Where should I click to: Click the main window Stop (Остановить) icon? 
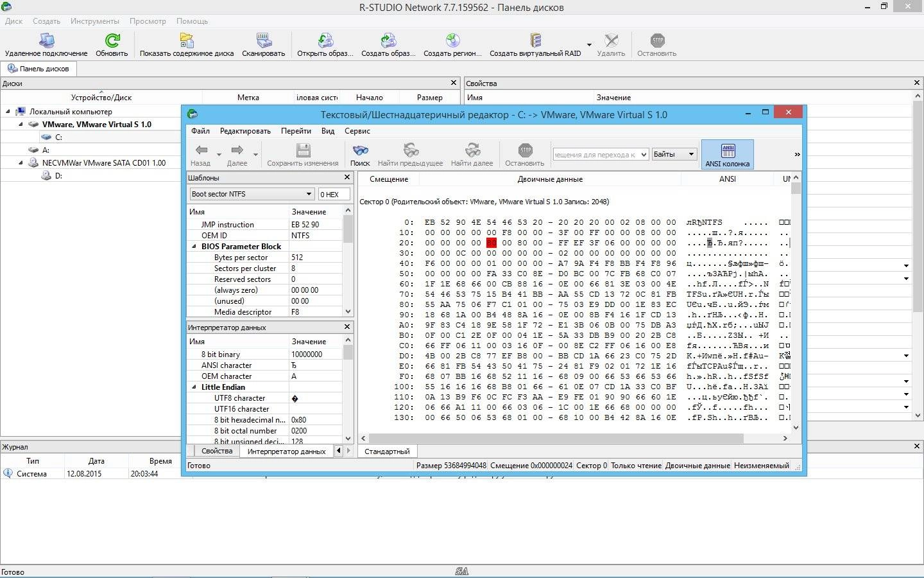pos(657,41)
